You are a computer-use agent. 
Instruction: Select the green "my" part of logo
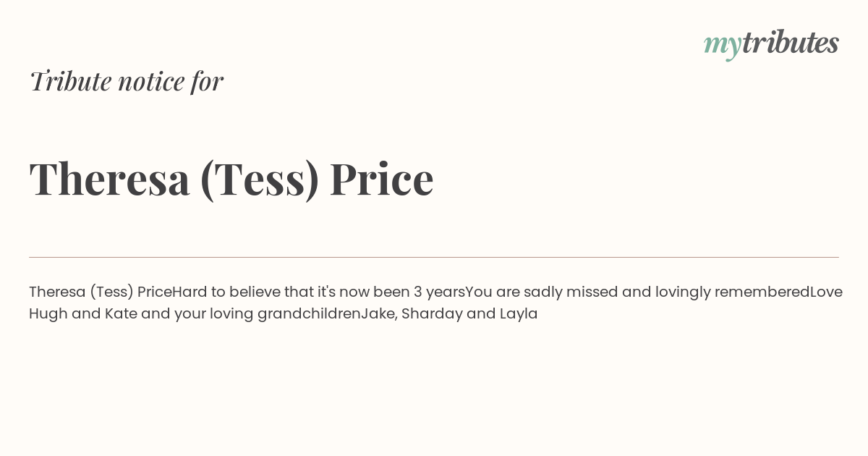pos(722,46)
